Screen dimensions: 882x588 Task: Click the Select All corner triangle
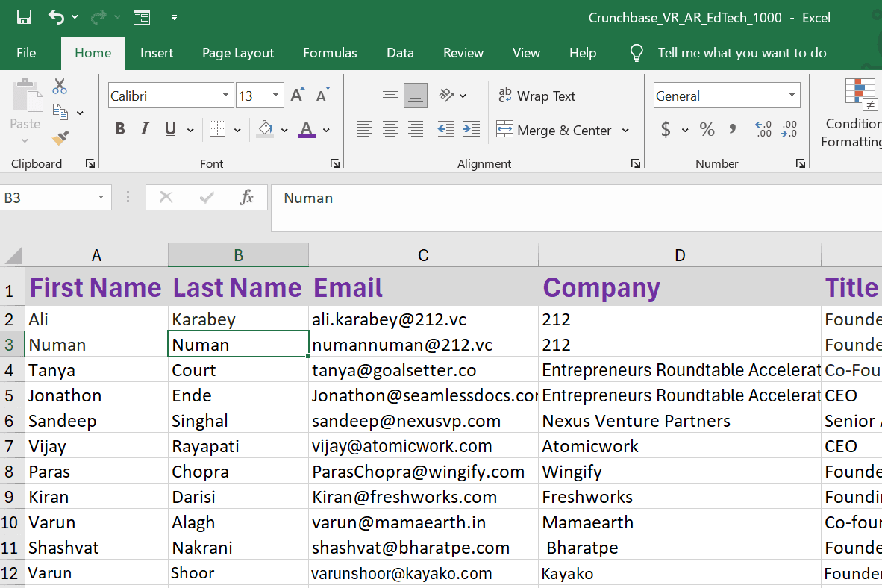point(13,255)
